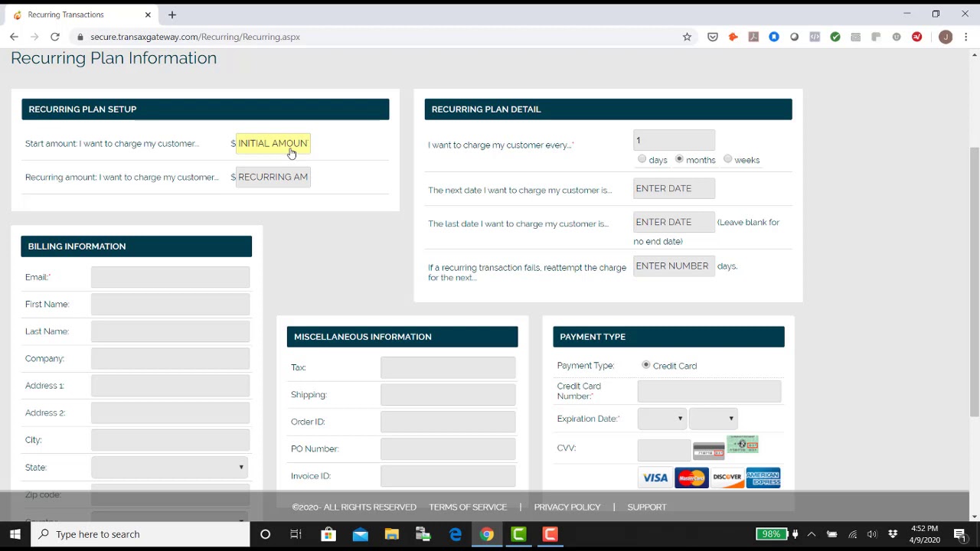Click the Credit Card Number field
The width and height of the screenshot is (980, 551).
709,391
